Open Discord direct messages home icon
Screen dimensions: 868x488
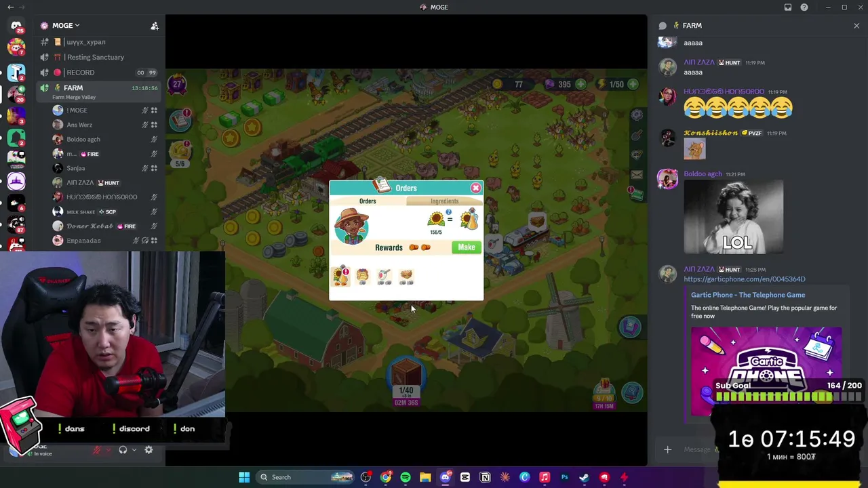[16, 26]
